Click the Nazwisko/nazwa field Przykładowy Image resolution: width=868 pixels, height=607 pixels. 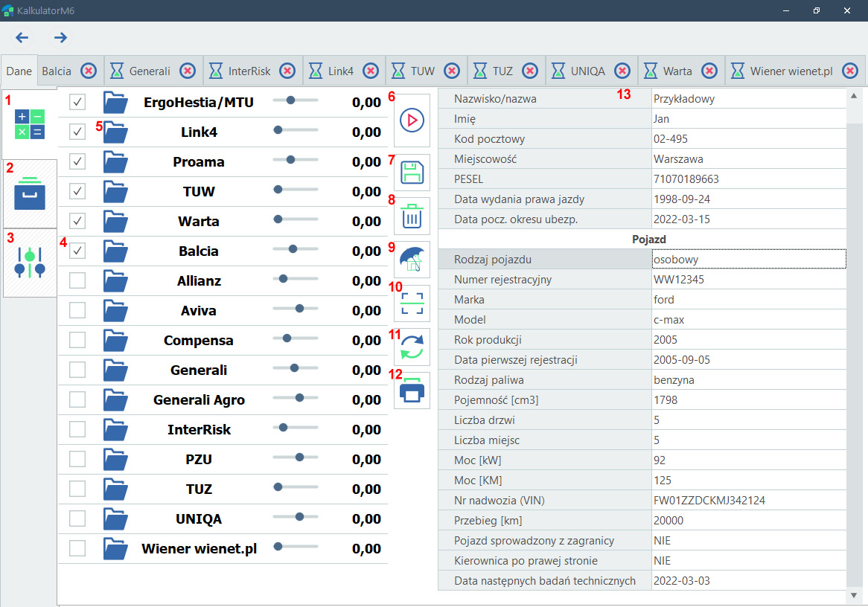pos(749,99)
